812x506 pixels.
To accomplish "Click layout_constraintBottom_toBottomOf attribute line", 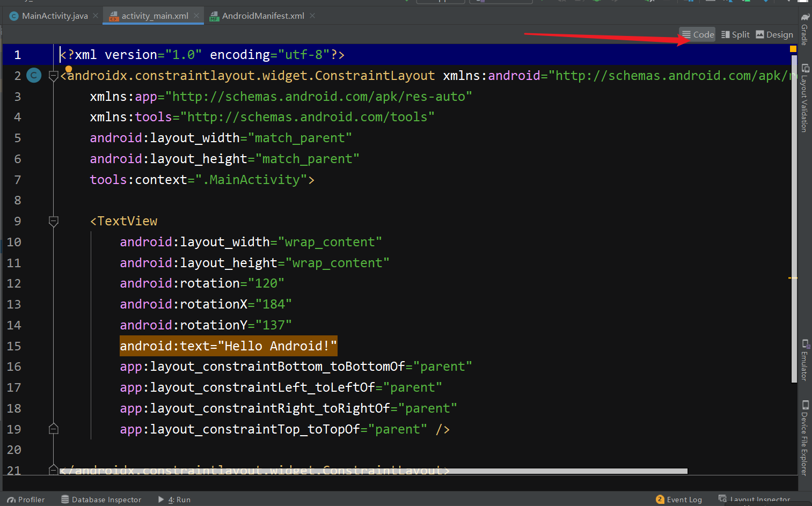I will [296, 366].
